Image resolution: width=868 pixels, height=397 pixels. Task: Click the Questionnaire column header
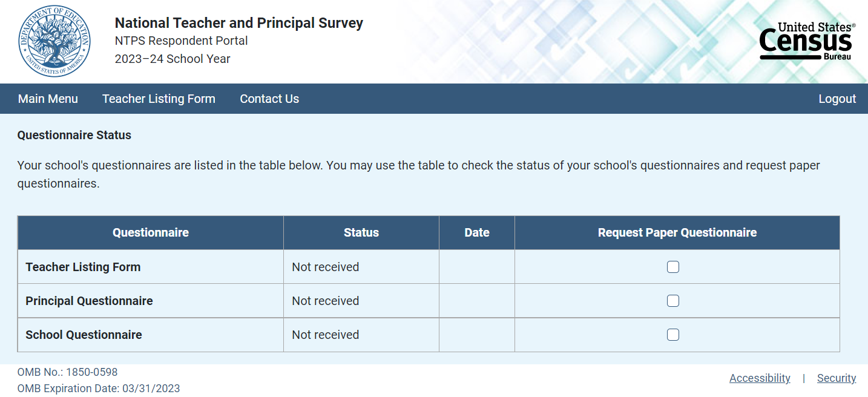(151, 233)
